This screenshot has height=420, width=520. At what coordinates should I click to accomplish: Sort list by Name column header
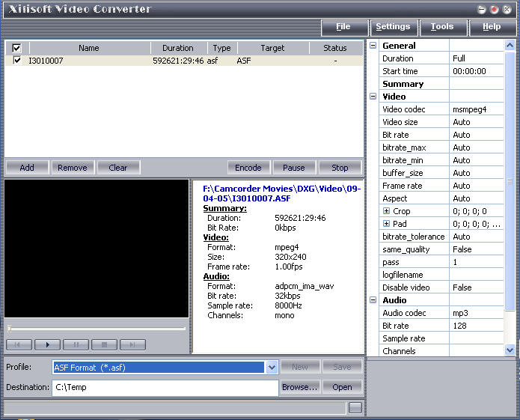point(89,48)
